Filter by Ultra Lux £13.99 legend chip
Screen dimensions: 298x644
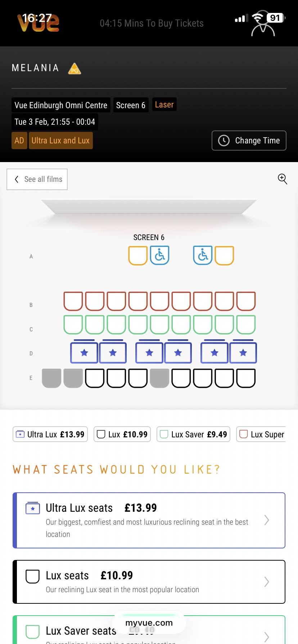point(50,434)
